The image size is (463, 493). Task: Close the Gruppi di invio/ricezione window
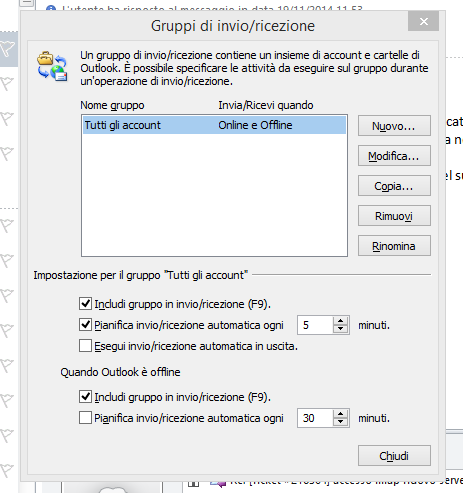[x=423, y=22]
